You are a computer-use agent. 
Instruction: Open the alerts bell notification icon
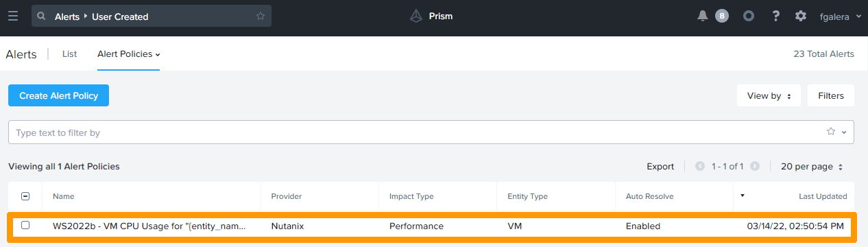[702, 16]
